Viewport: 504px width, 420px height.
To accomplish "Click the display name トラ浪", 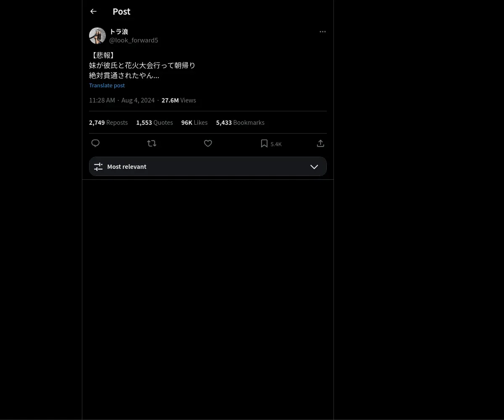I will coord(118,31).
